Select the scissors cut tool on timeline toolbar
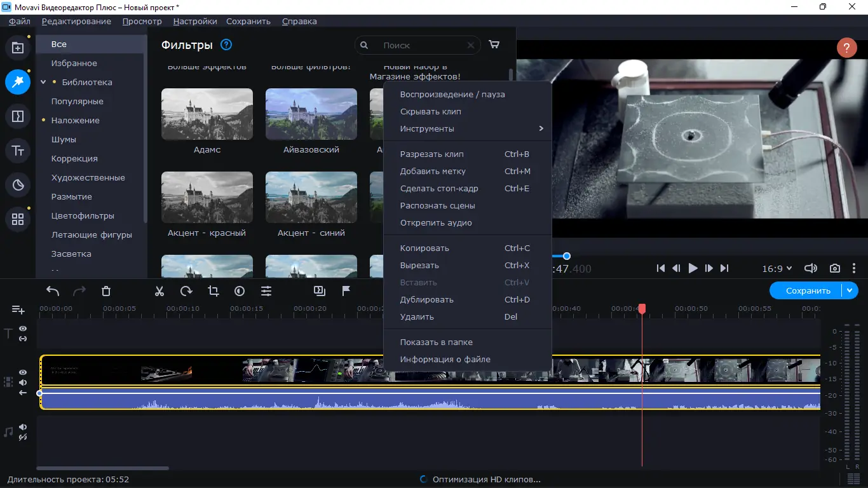The width and height of the screenshot is (868, 488). pos(159,291)
